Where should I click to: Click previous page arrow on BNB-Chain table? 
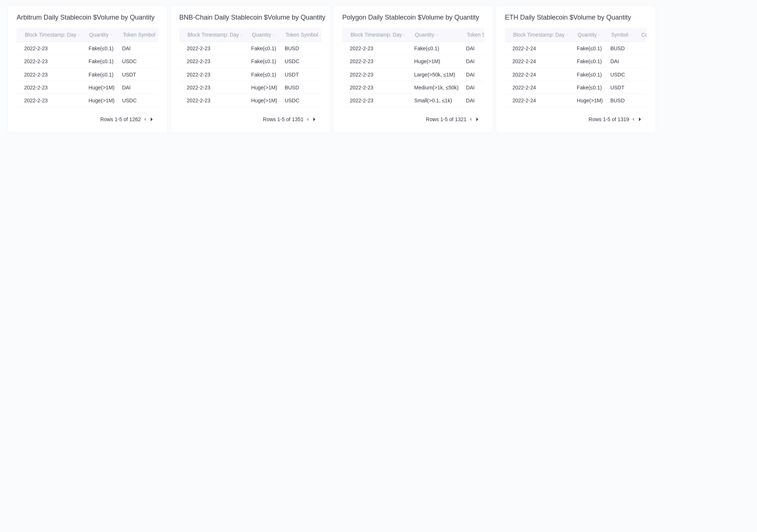308,119
